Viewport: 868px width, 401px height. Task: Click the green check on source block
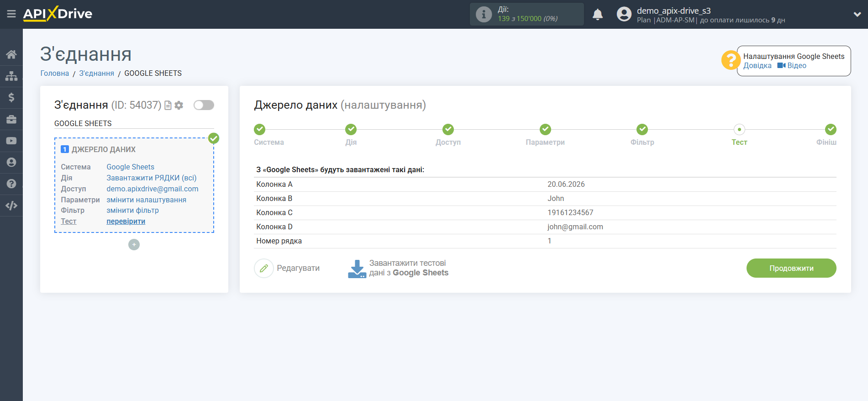pos(214,138)
